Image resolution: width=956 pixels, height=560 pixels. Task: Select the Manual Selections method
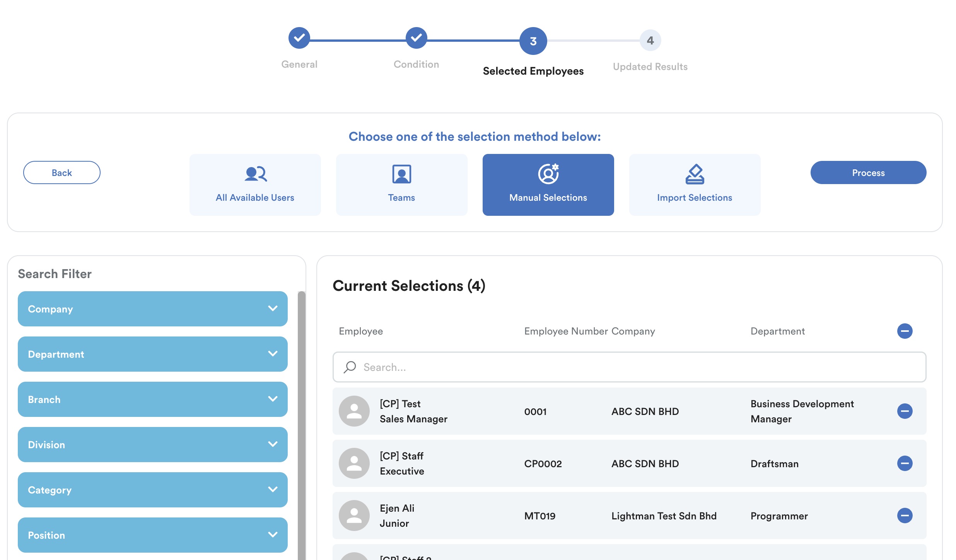coord(548,185)
